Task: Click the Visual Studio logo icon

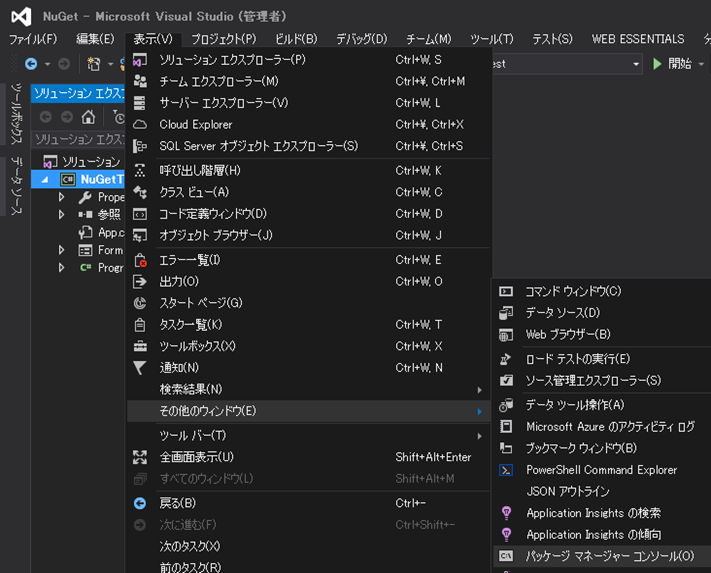Action: pyautogui.click(x=21, y=17)
